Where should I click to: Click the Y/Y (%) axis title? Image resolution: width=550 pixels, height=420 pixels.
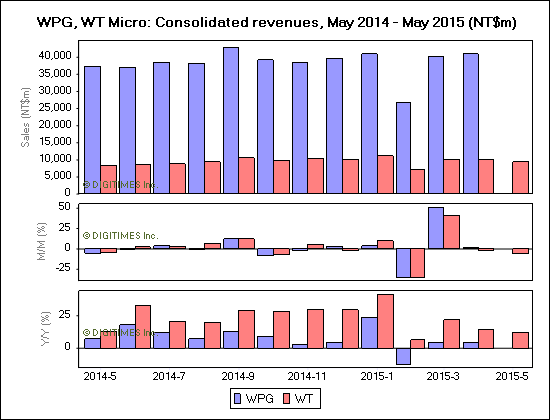(x=46, y=329)
